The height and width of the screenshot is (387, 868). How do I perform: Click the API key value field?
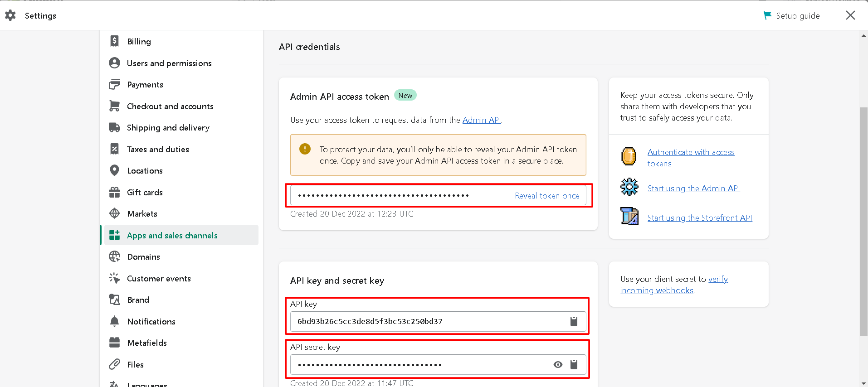[x=438, y=321]
